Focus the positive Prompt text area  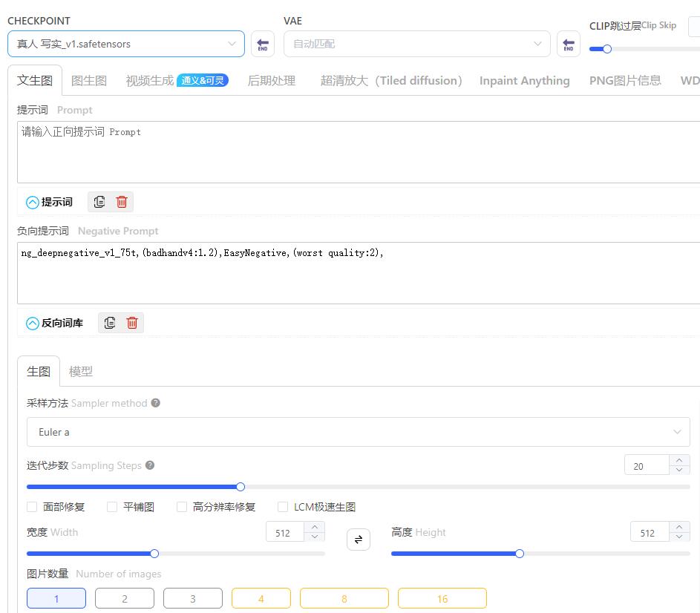tap(359, 152)
